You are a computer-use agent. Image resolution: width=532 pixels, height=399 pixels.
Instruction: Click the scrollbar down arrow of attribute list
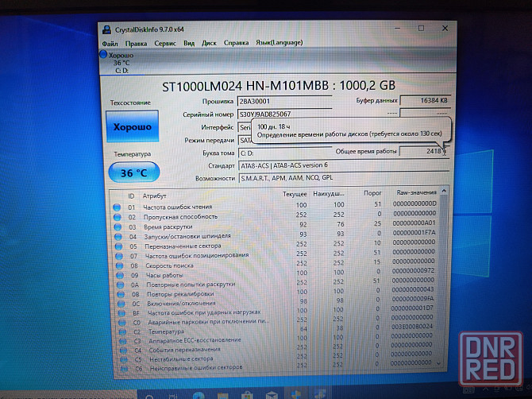pos(438,363)
